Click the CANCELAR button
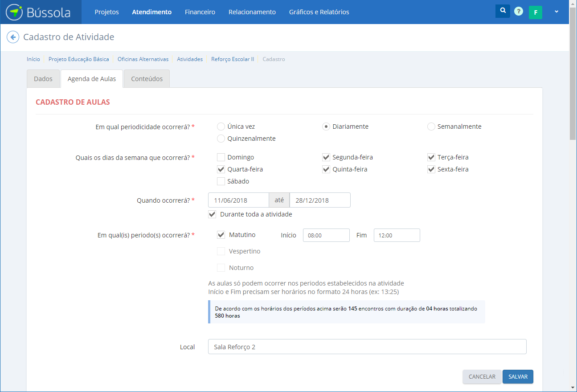The image size is (577, 392). coord(482,377)
